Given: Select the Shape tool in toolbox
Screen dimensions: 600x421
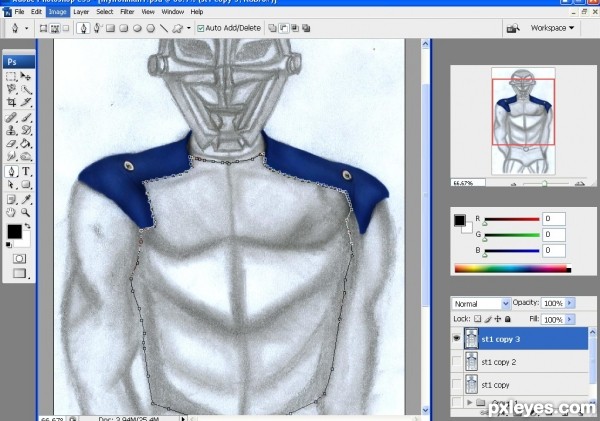Looking at the screenshot, I should point(26,184).
